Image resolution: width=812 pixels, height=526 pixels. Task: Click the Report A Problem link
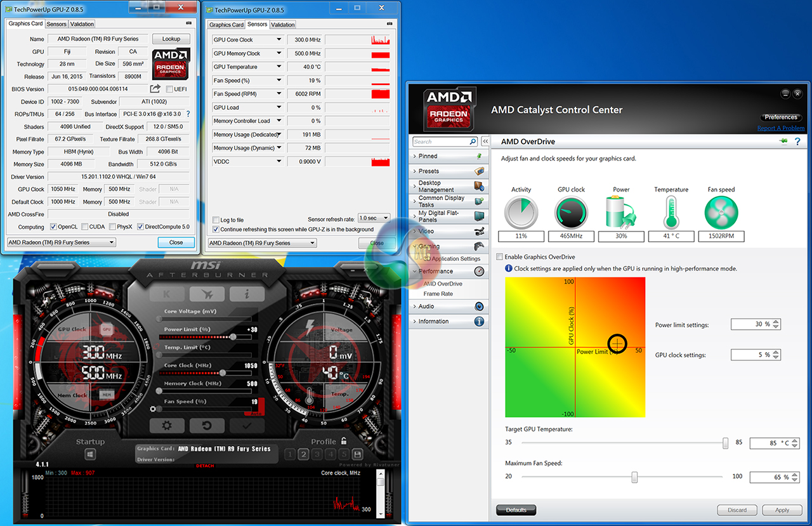[x=780, y=128]
